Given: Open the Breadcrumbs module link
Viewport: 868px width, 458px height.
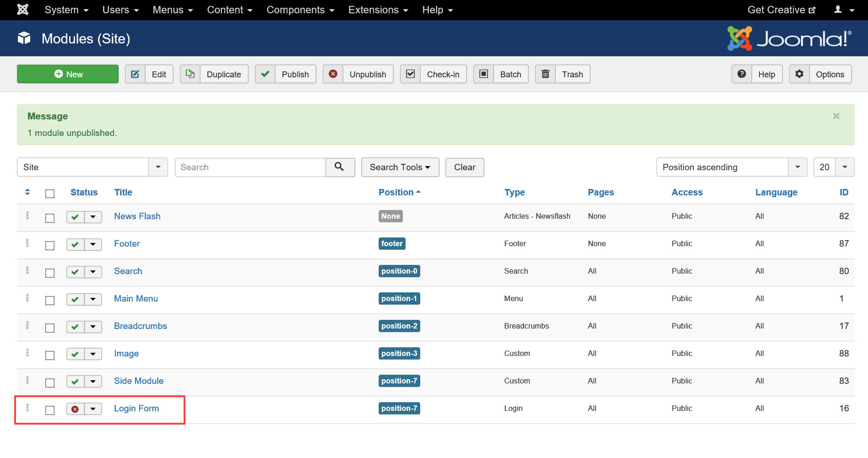Looking at the screenshot, I should point(141,326).
